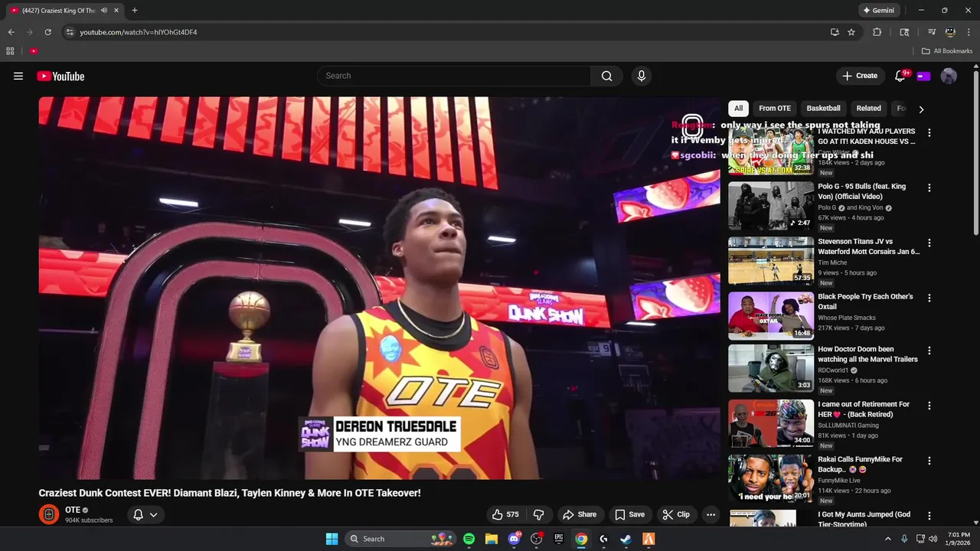This screenshot has height=551, width=980.
Task: Select the All filter chip
Action: [738, 109]
